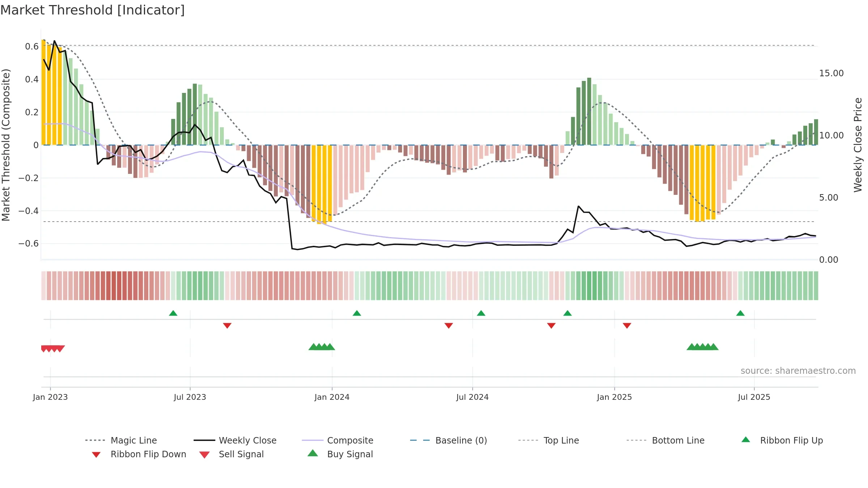Toggle the Magic Line legend entry
The image size is (868, 488).
(121, 440)
